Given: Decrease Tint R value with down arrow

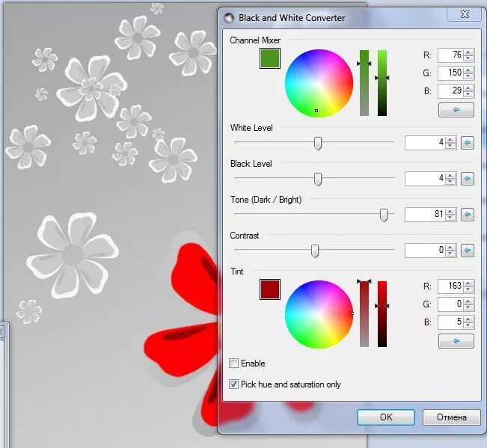Looking at the screenshot, I should coord(468,289).
